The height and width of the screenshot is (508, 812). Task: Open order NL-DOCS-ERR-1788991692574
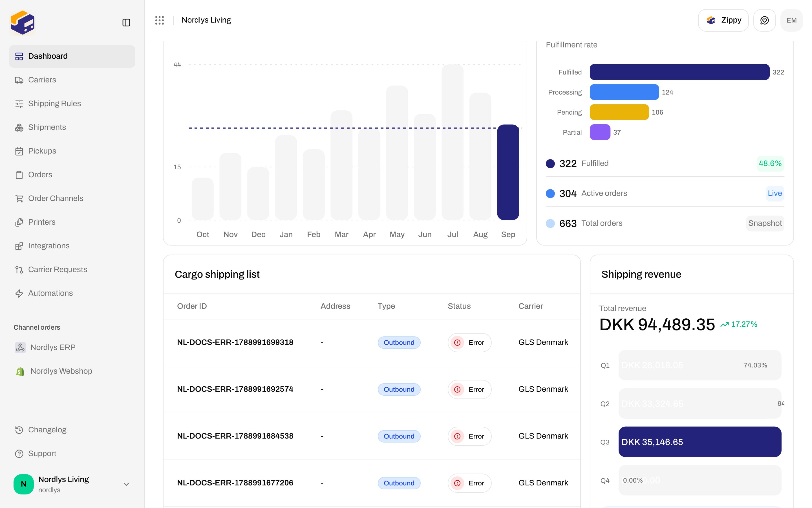click(x=235, y=389)
